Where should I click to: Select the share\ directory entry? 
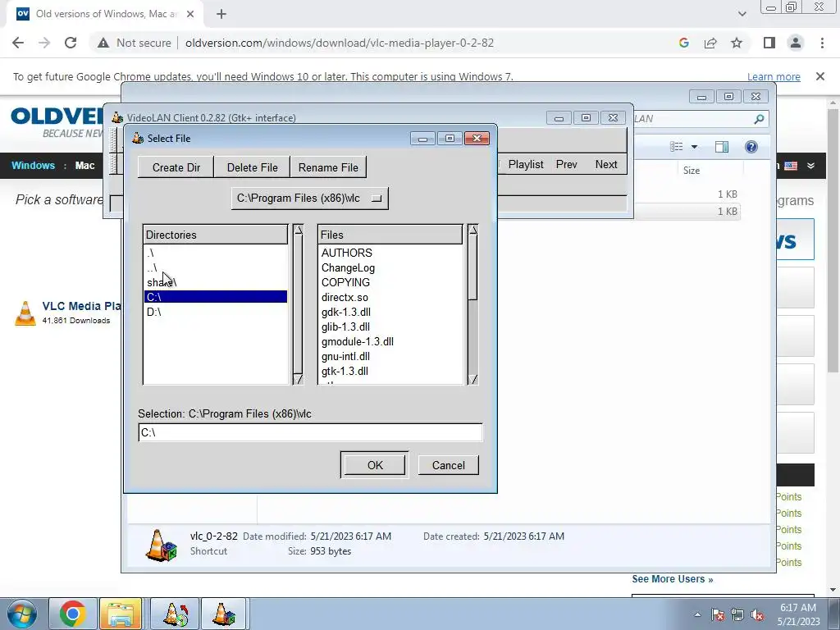(x=216, y=282)
